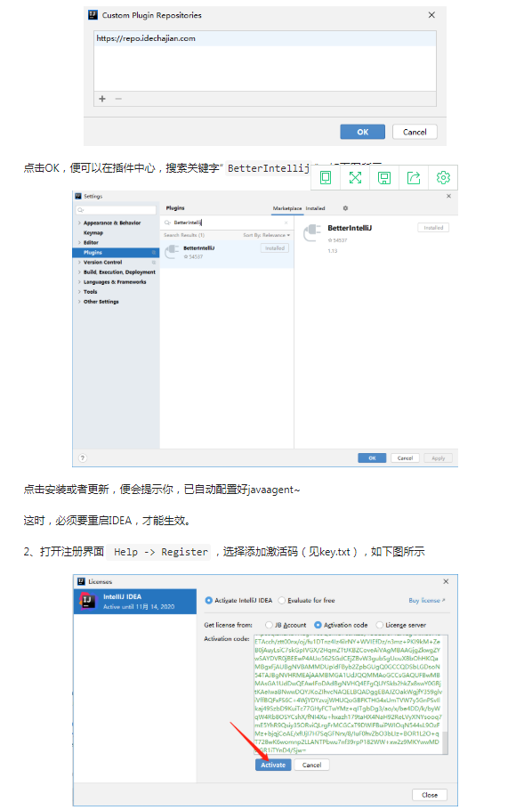Expand the Other Settings node
Viewport: 532px width, 810px height.
[79, 302]
